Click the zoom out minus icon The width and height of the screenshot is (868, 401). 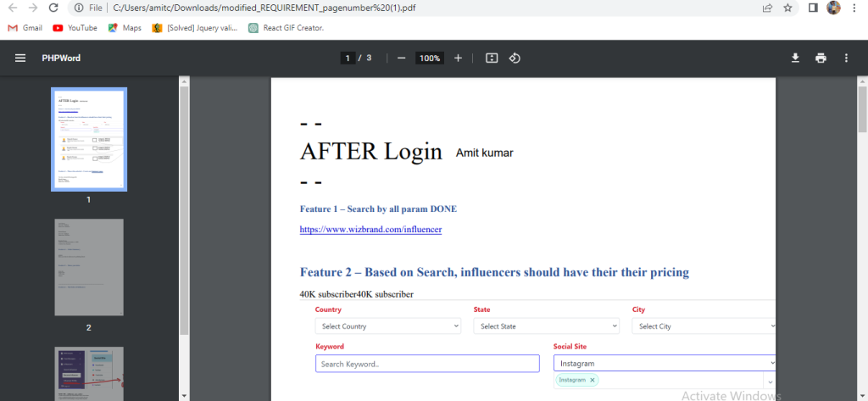tap(402, 58)
